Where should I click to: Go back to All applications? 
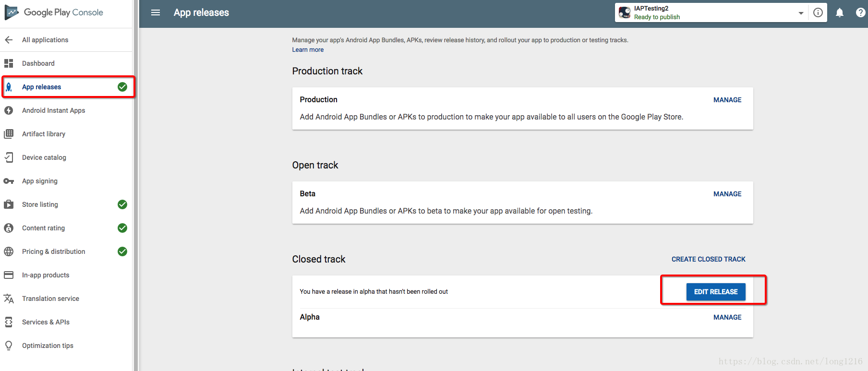pyautogui.click(x=45, y=40)
